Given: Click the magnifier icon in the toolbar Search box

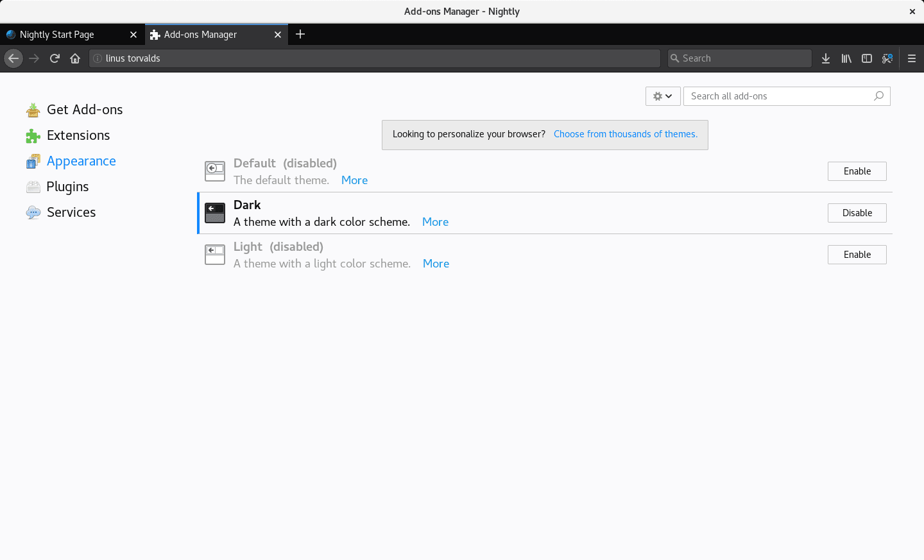Looking at the screenshot, I should pos(674,58).
